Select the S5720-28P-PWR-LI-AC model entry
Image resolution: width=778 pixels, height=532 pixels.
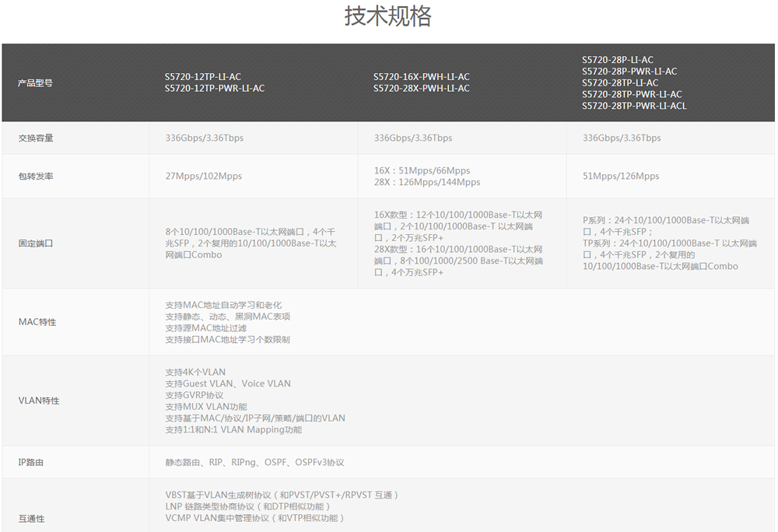click(x=630, y=70)
